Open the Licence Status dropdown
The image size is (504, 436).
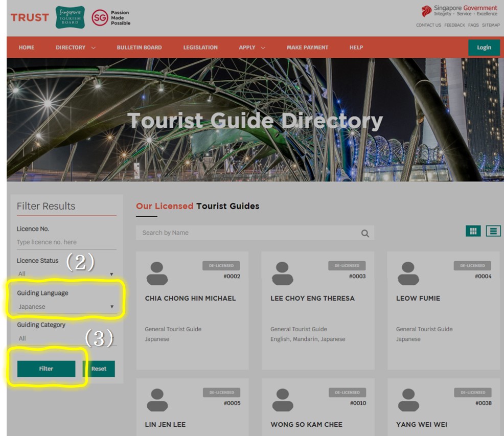point(65,274)
